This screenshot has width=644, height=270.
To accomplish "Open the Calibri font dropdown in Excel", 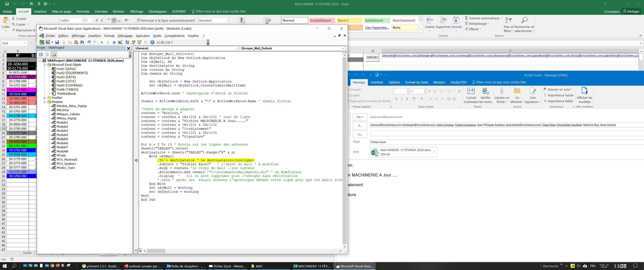I will click(x=82, y=20).
